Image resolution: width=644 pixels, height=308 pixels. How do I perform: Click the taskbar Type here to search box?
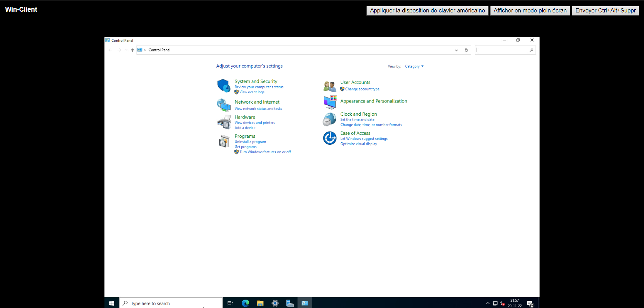coord(171,303)
